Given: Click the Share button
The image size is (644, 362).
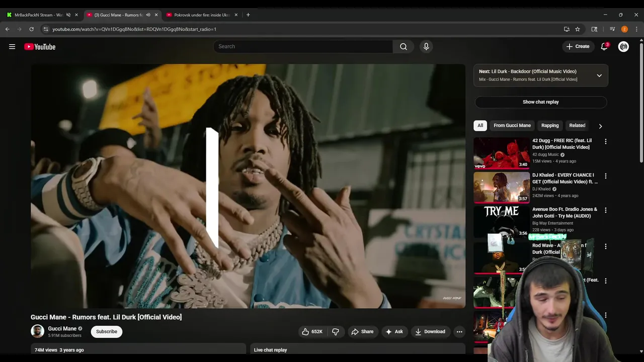Looking at the screenshot, I should point(362,332).
